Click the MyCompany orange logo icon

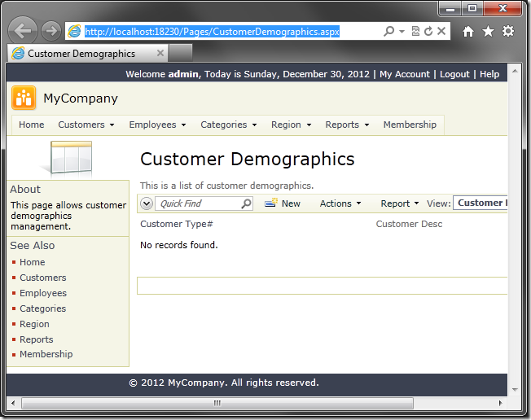24,98
